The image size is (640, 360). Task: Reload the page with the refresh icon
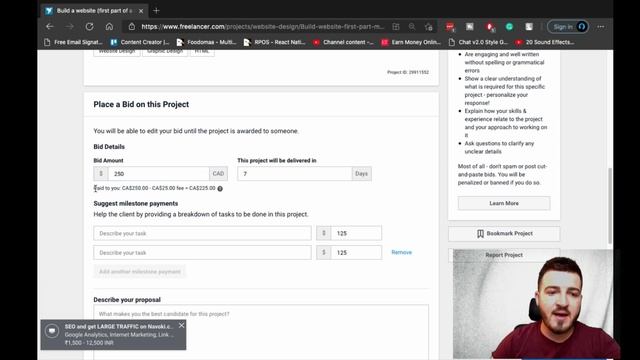point(89,27)
